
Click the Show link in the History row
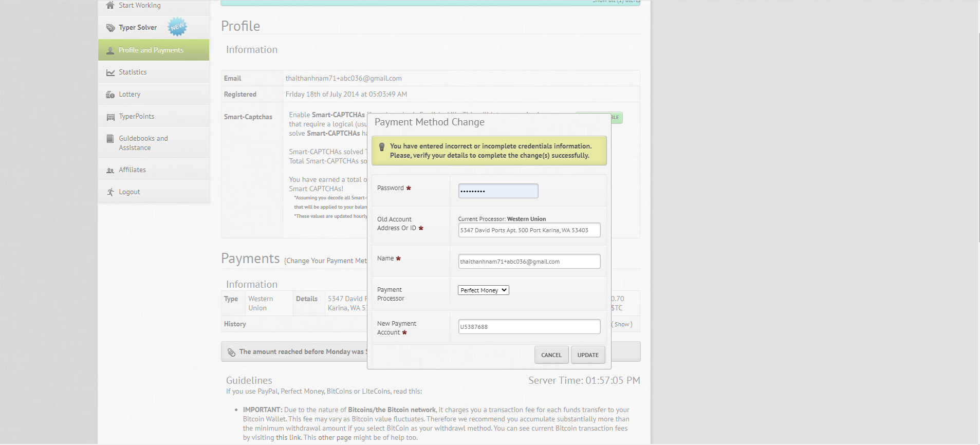pos(622,325)
